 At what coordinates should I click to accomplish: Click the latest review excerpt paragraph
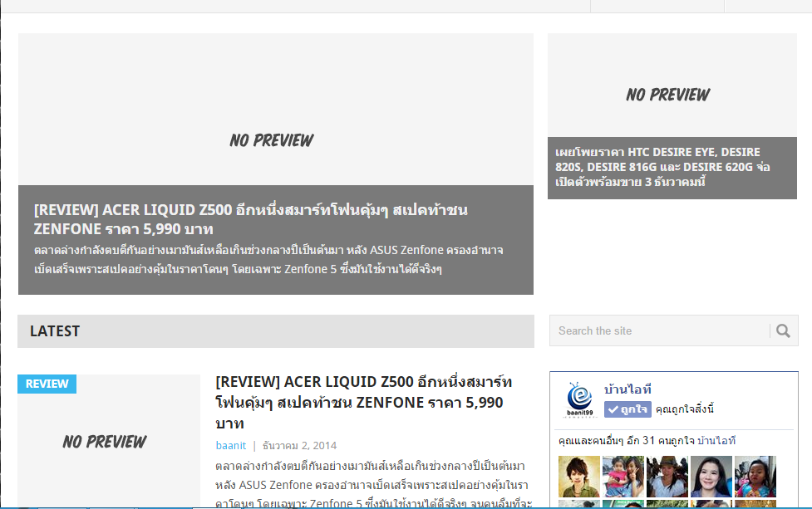click(373, 484)
